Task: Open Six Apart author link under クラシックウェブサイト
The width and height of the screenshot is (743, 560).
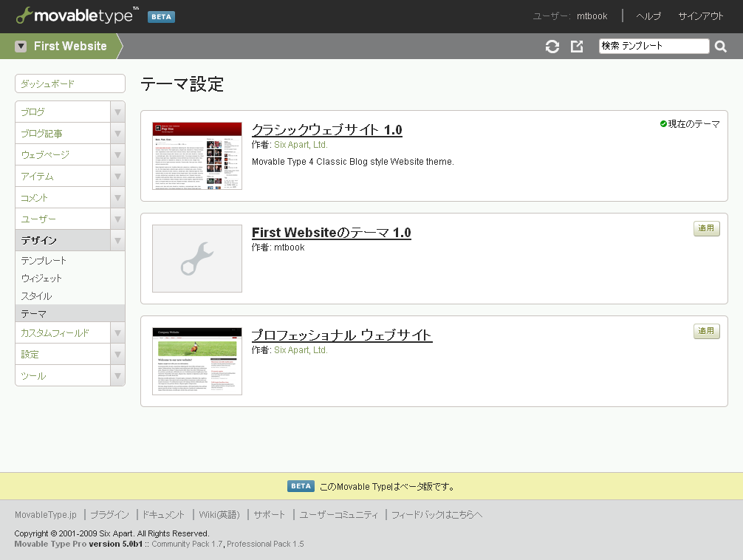Action: (301, 145)
